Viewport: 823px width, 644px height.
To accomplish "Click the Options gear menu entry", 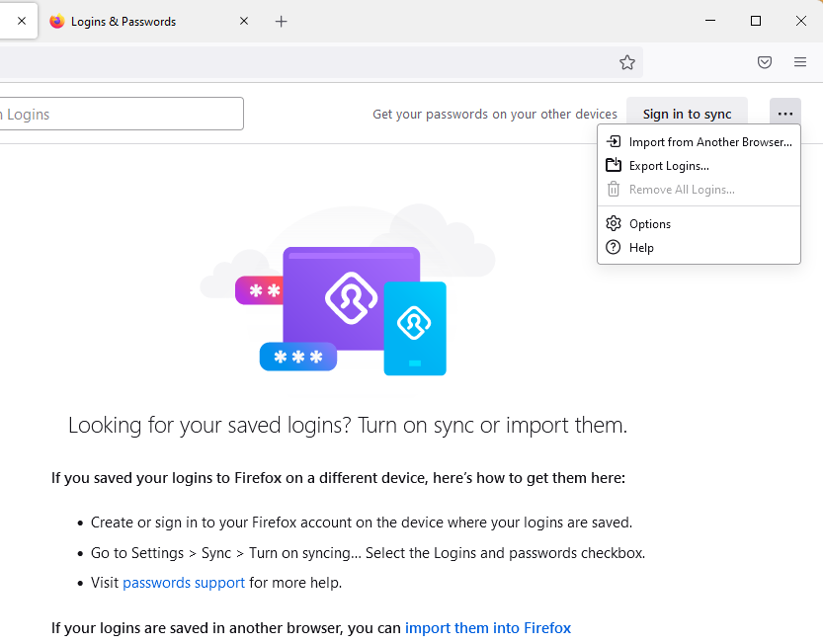I will 649,224.
